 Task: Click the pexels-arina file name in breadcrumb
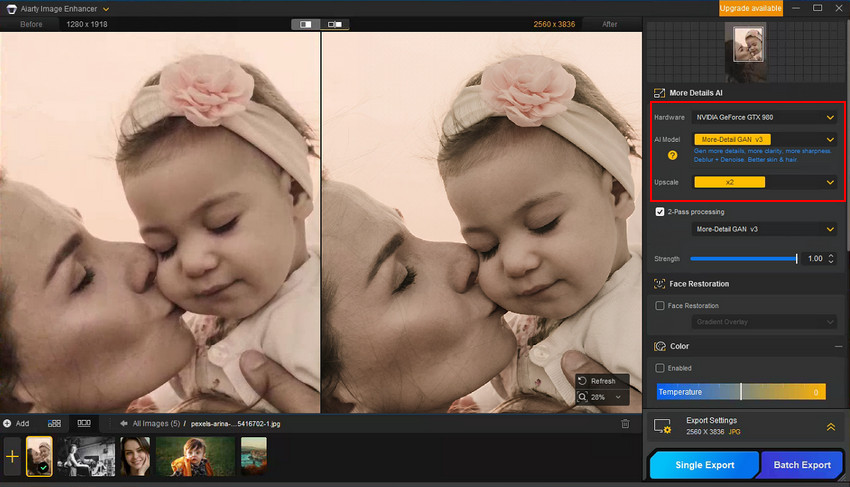coord(235,424)
